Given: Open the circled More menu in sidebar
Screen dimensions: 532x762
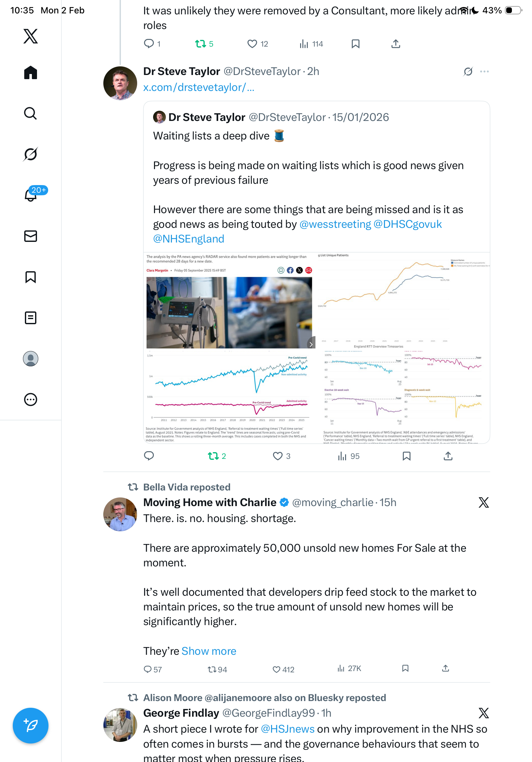Looking at the screenshot, I should click(x=31, y=399).
